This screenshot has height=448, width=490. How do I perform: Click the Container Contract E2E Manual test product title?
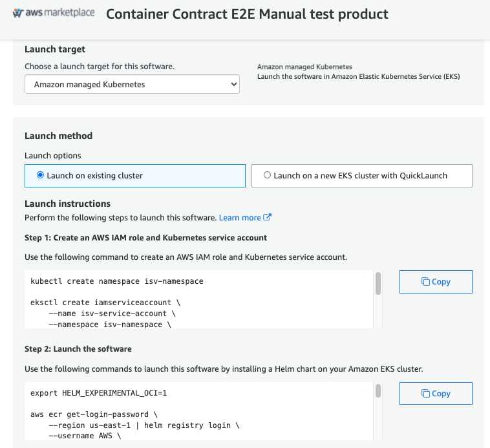tap(247, 14)
